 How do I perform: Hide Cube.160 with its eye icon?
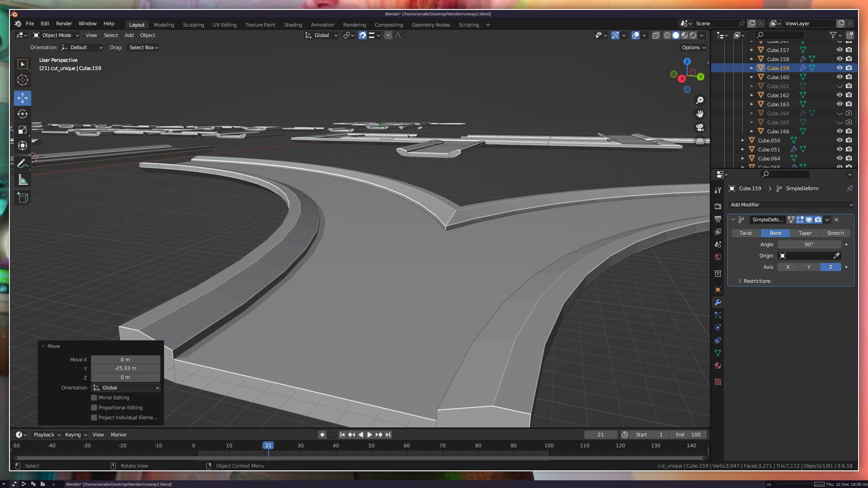pyautogui.click(x=839, y=77)
